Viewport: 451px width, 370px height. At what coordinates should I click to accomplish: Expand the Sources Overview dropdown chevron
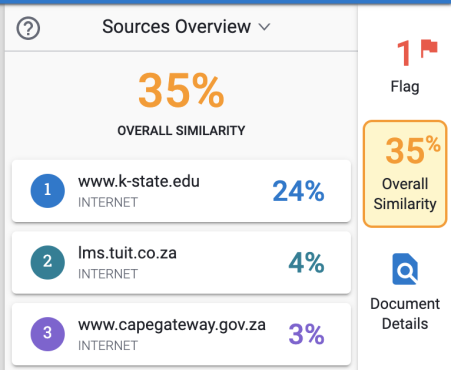(x=265, y=27)
